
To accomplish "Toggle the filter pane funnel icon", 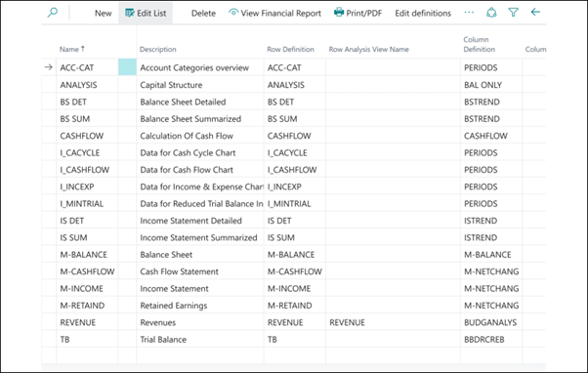I will (x=513, y=13).
